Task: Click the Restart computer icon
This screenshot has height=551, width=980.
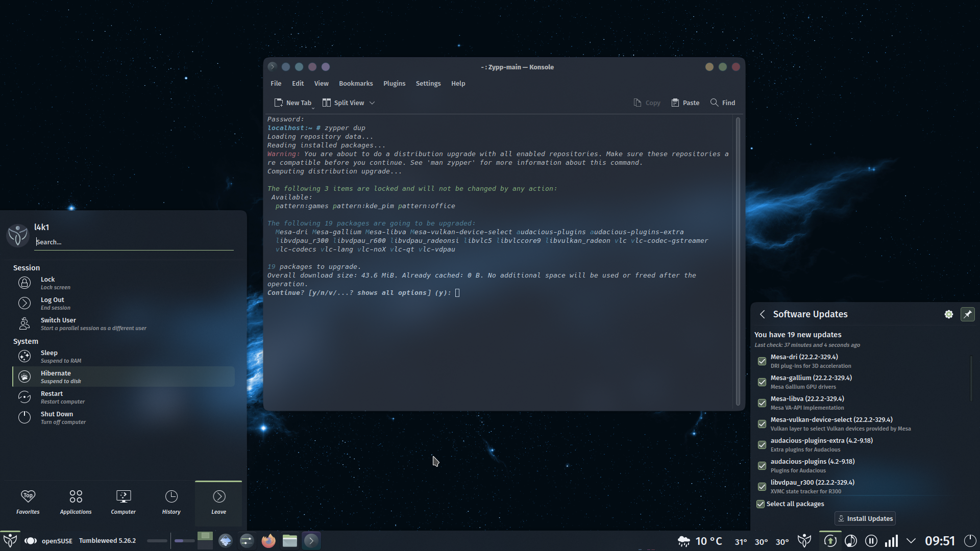Action: tap(24, 397)
